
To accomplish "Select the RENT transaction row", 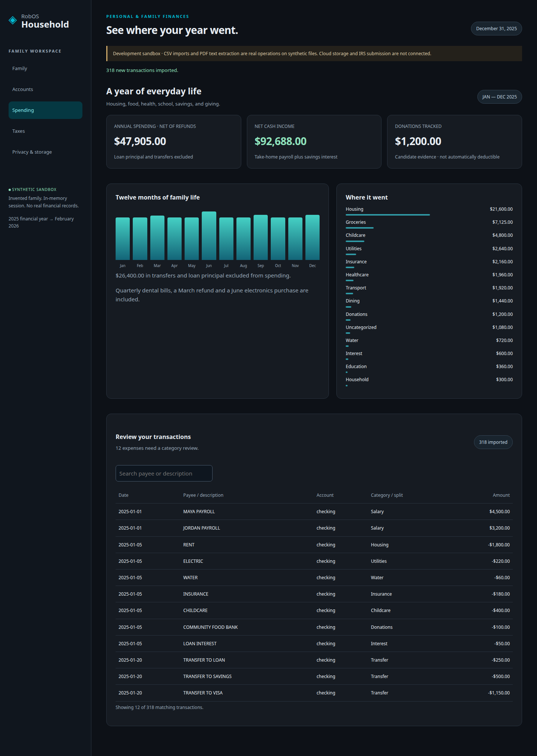I will coord(314,545).
